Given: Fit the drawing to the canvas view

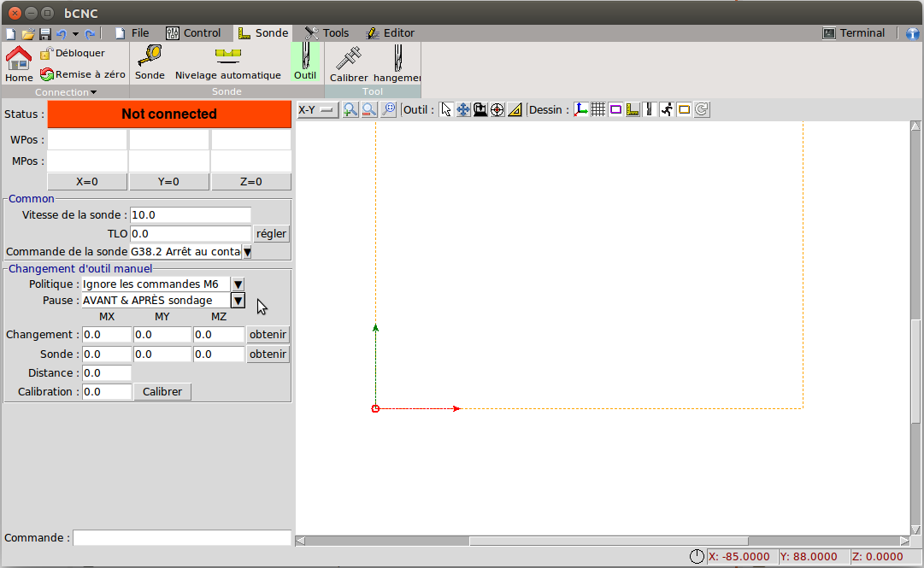Looking at the screenshot, I should pos(388,109).
